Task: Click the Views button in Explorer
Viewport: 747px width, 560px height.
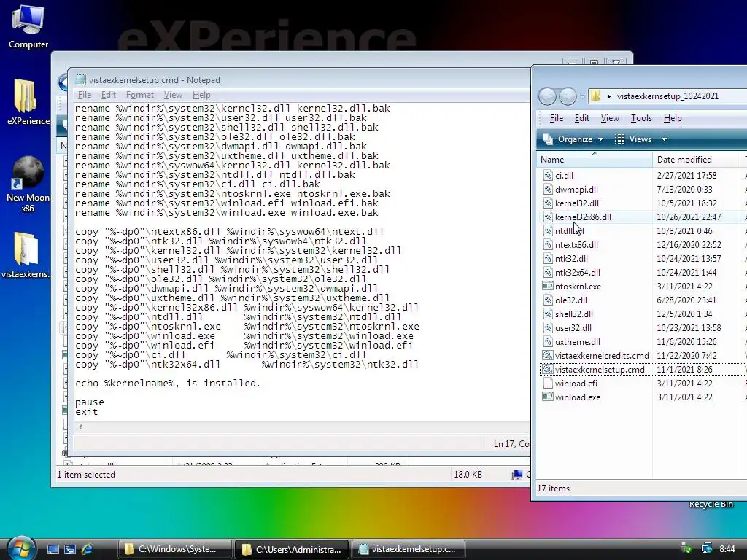Action: click(x=634, y=139)
